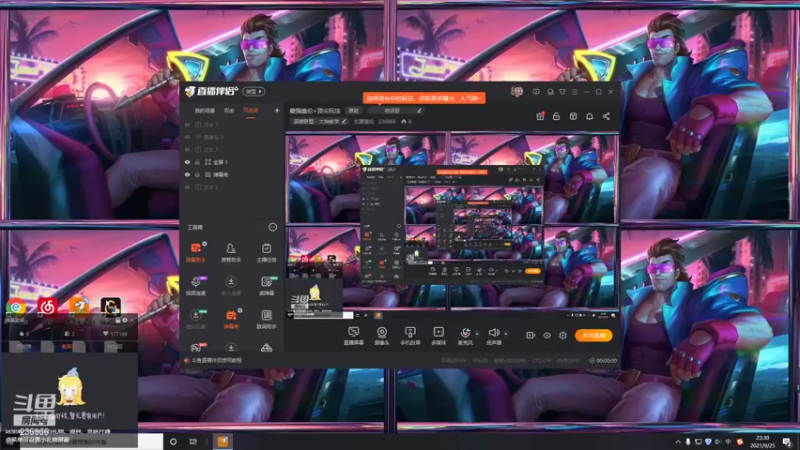Open the orange 弹幕秀 danmaku show tool

(x=231, y=318)
